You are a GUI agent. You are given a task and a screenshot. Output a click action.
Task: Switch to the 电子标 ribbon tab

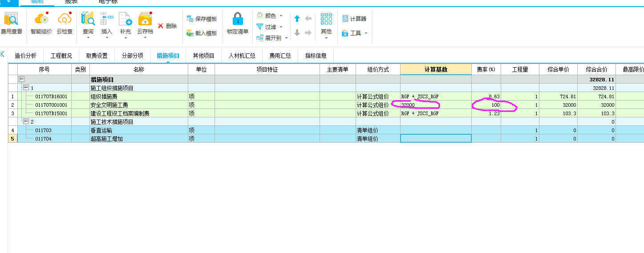108,2
